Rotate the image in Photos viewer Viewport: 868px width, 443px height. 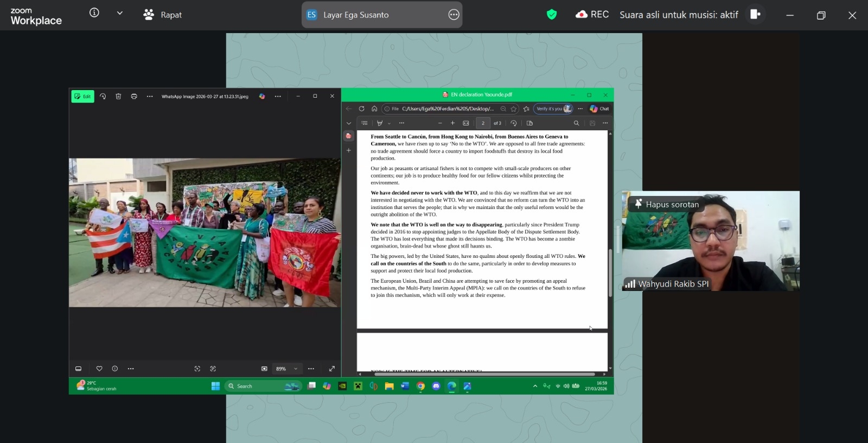(103, 97)
